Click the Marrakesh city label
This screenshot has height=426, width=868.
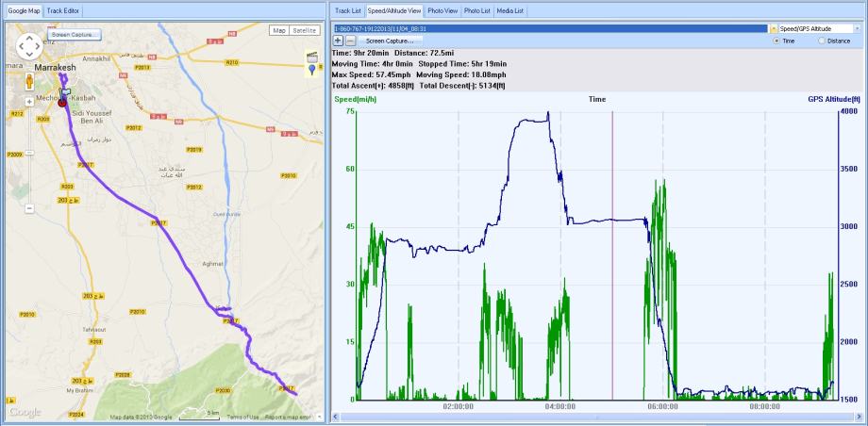(55, 67)
